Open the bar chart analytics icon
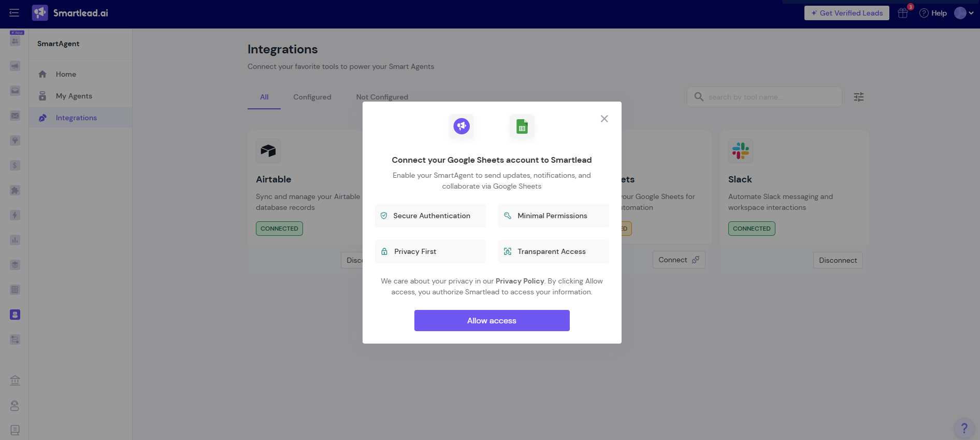The width and height of the screenshot is (980, 440). point(15,240)
